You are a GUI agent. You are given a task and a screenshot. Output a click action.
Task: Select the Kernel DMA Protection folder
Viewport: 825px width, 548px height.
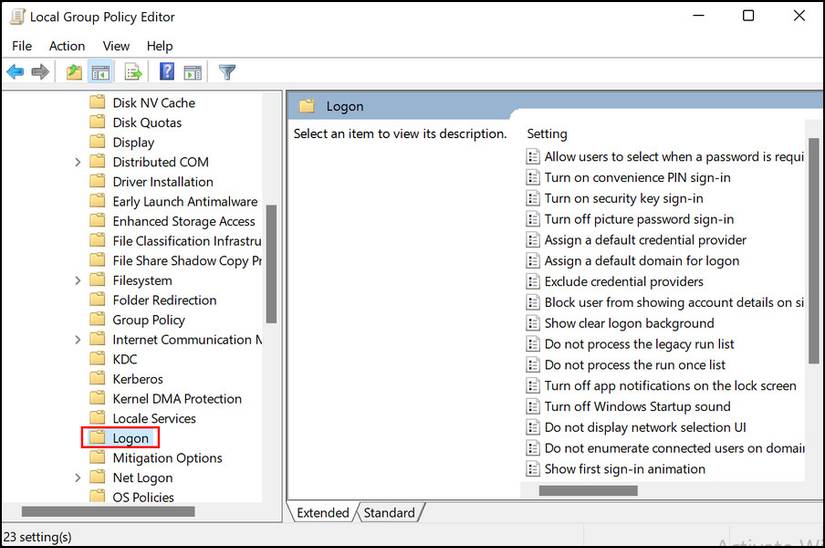(177, 399)
